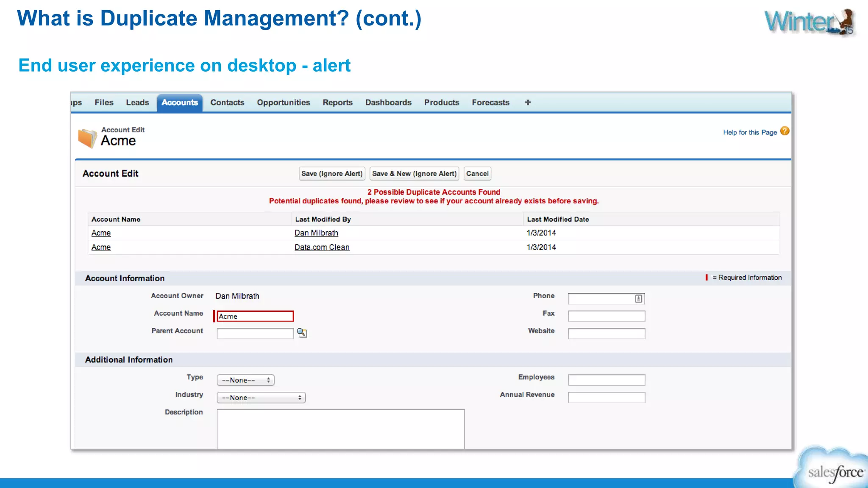Open the Industry dropdown
This screenshot has width=868, height=488.
261,397
